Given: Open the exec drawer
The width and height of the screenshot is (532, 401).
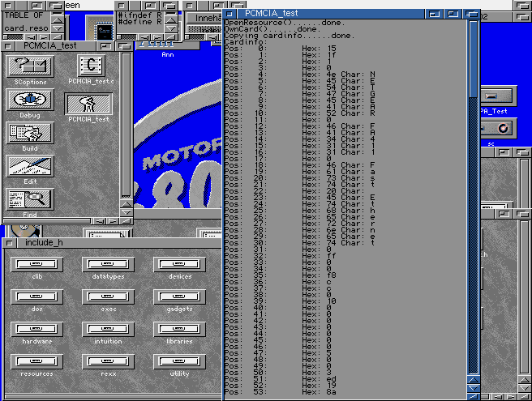Looking at the screenshot, I should pyautogui.click(x=108, y=296).
